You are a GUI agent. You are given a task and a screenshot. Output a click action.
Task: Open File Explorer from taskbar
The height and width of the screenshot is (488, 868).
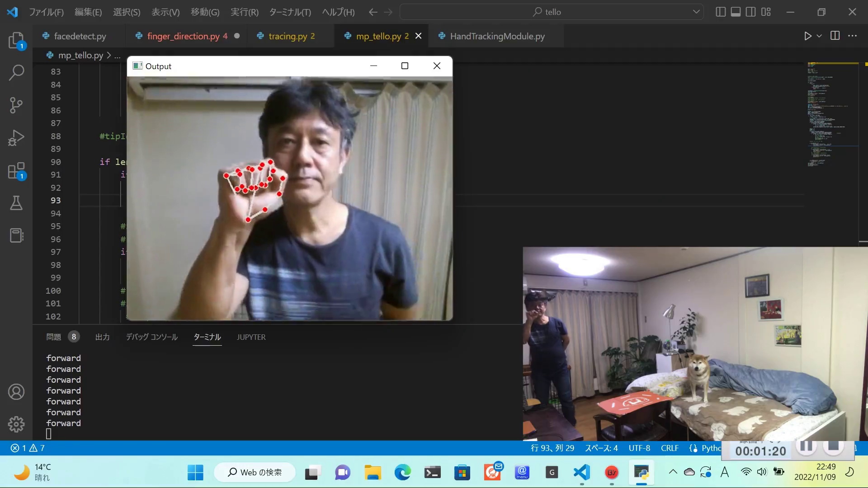coord(373,472)
